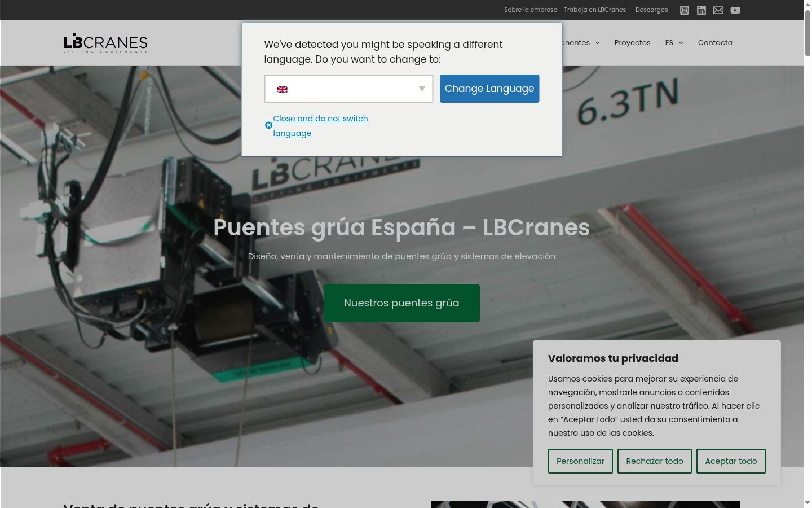Open 'Sobre la empresa' link
The image size is (812, 508).
click(531, 10)
